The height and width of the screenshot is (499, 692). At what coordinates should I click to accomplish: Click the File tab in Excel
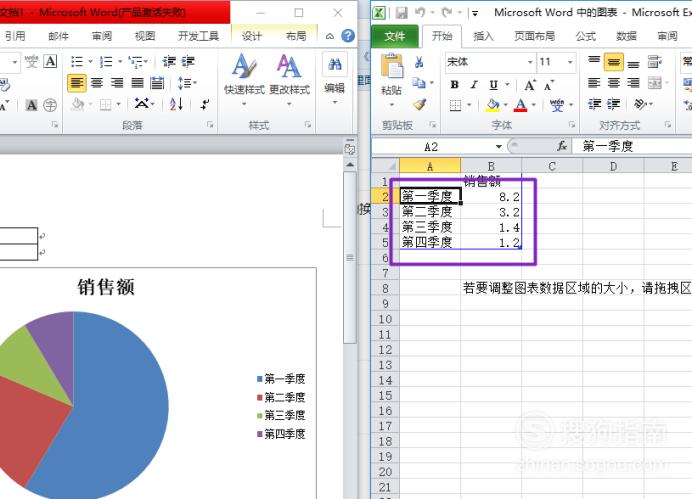coord(395,36)
